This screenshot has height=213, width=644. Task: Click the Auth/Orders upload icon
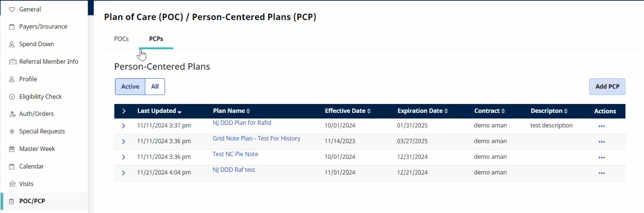pos(12,114)
